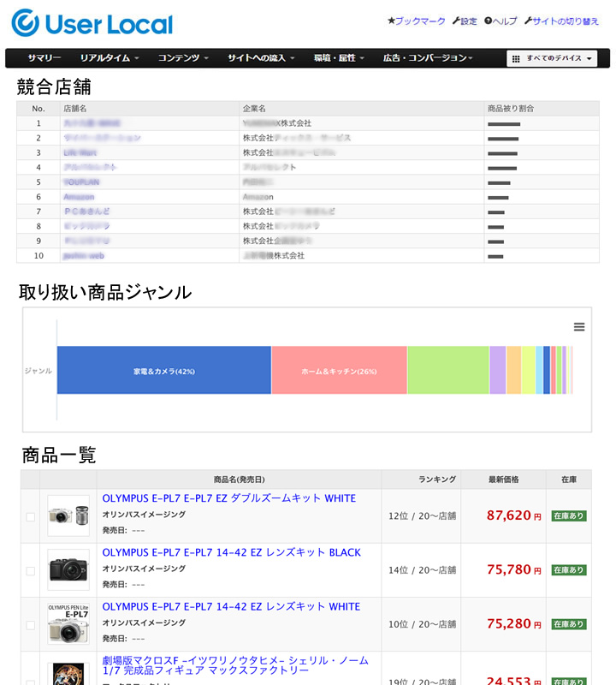Screen dimensions: 616x685
Task: Click the overlap ratio bar in row 10
Action: tap(495, 257)
